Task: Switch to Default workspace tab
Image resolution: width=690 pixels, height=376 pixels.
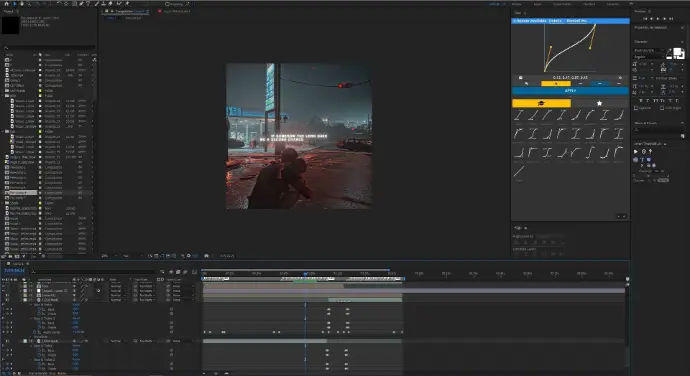Action: pos(494,4)
